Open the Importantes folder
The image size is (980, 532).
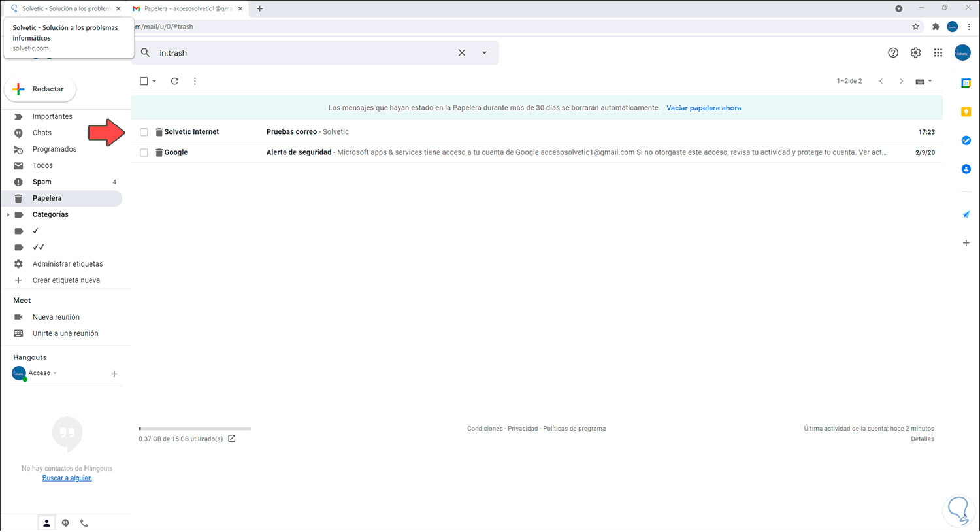click(52, 116)
